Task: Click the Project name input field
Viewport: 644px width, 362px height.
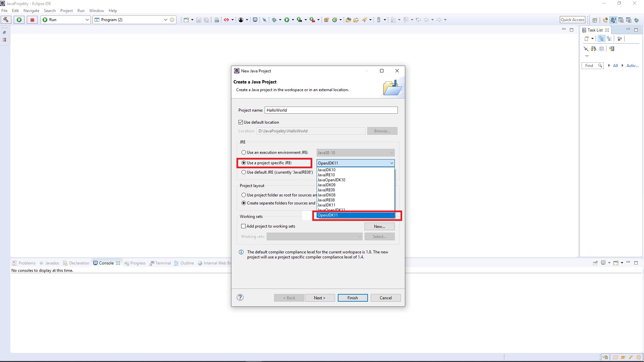Action: click(x=330, y=110)
